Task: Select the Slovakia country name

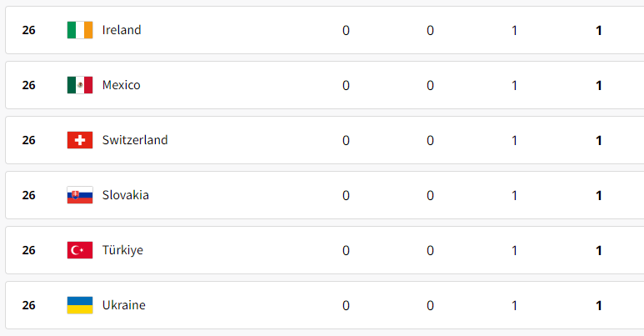Action: pos(125,195)
